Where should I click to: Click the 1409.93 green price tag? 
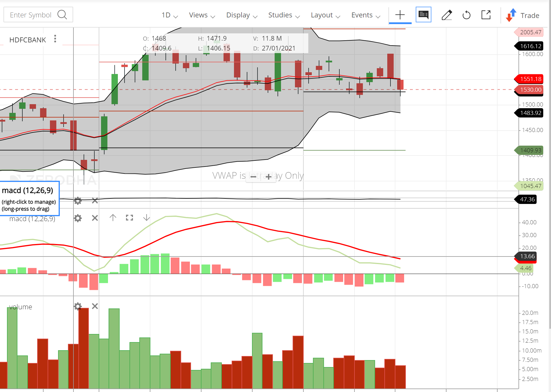529,150
